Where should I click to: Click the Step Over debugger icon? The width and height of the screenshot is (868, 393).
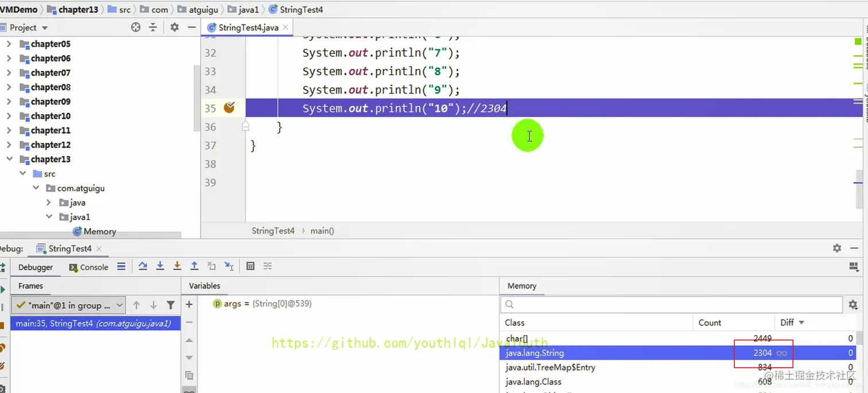coord(143,266)
